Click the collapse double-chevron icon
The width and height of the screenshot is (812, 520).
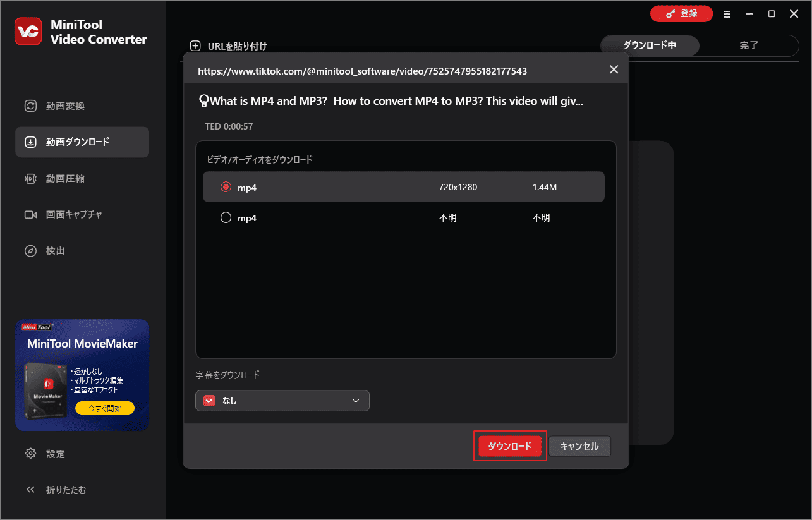pos(30,490)
